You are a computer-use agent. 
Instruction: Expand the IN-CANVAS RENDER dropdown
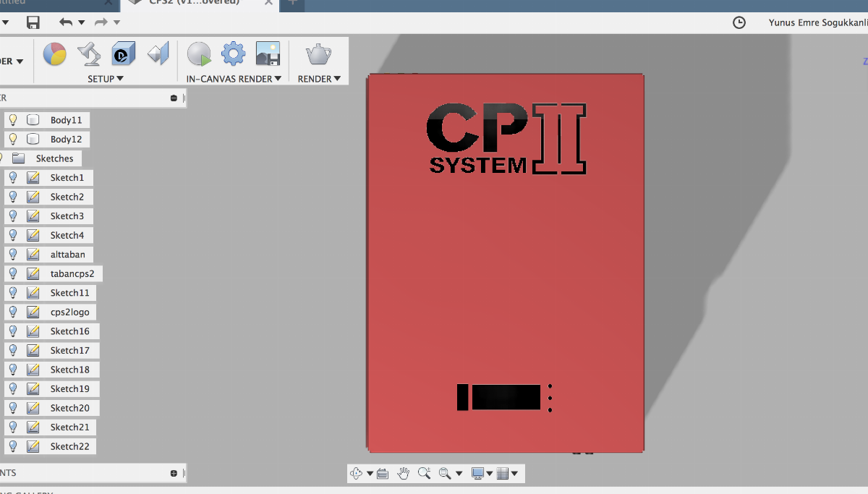point(234,79)
